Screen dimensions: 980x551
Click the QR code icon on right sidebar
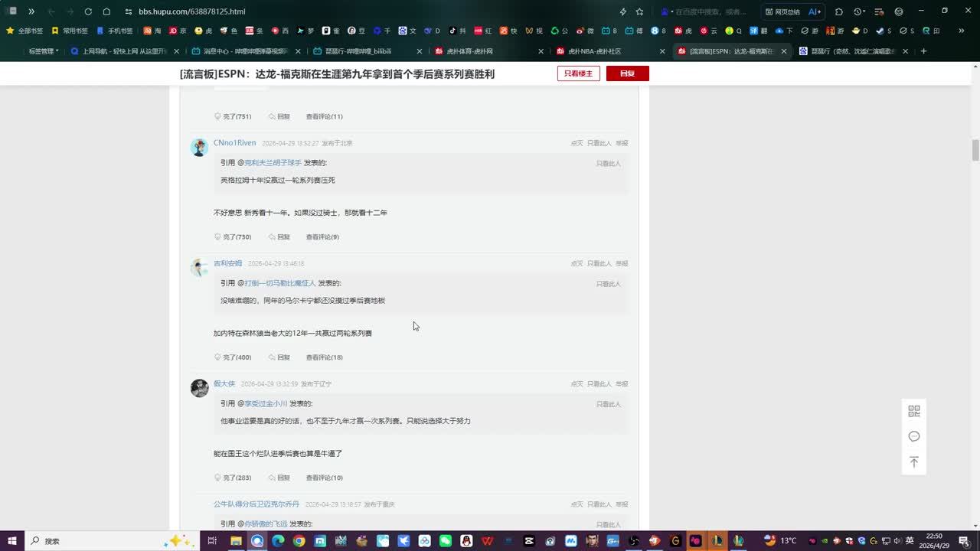click(913, 411)
